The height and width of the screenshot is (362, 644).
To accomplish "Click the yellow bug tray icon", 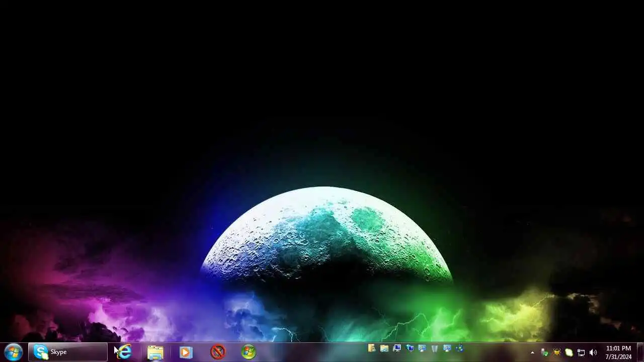I will tap(557, 352).
